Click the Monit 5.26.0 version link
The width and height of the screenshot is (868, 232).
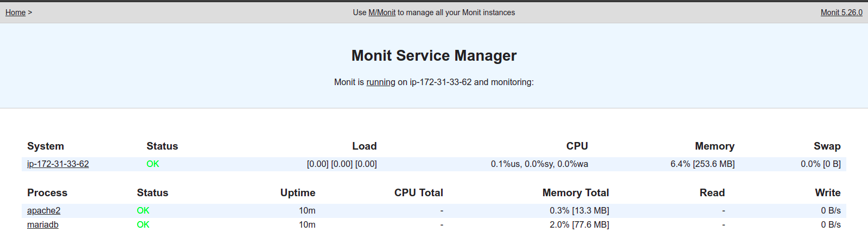[x=841, y=12]
